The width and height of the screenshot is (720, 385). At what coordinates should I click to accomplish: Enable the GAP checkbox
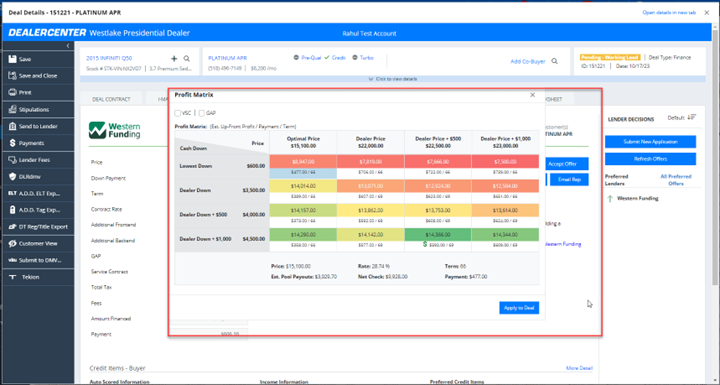click(x=202, y=113)
